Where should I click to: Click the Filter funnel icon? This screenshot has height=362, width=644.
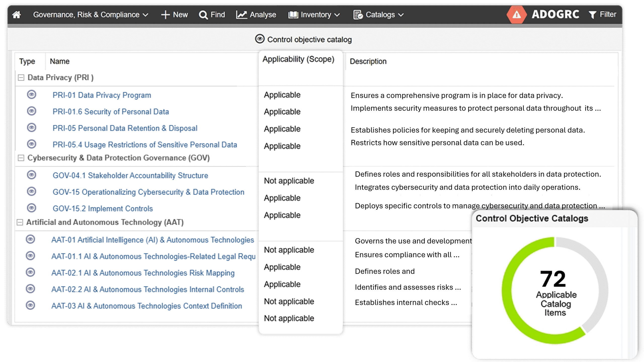point(592,15)
